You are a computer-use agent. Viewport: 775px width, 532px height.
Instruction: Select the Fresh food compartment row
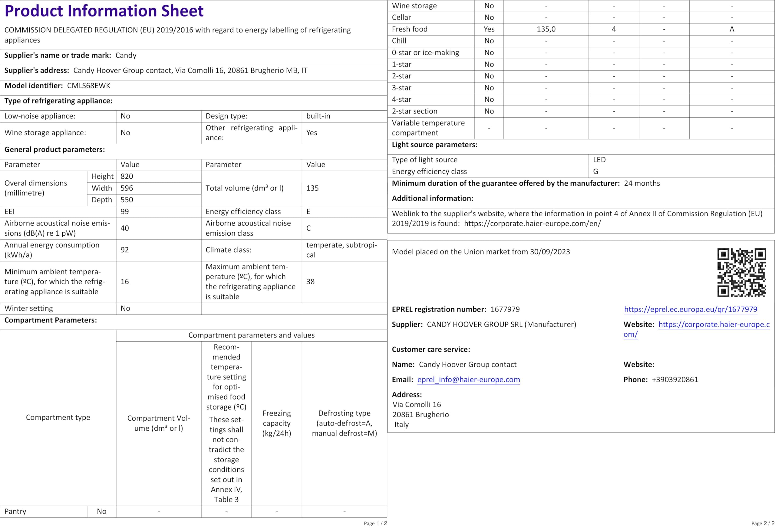tap(409, 29)
